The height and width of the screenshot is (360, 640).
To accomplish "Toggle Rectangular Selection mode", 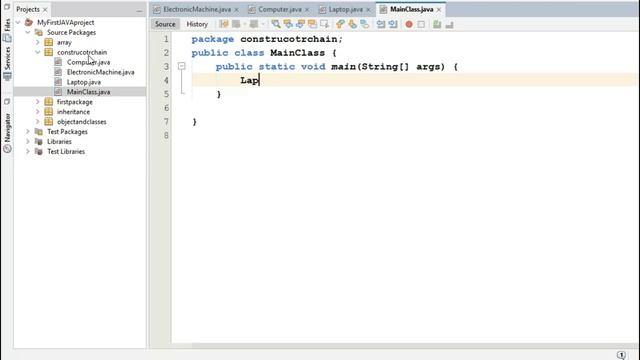I will pyautogui.click(x=324, y=24).
